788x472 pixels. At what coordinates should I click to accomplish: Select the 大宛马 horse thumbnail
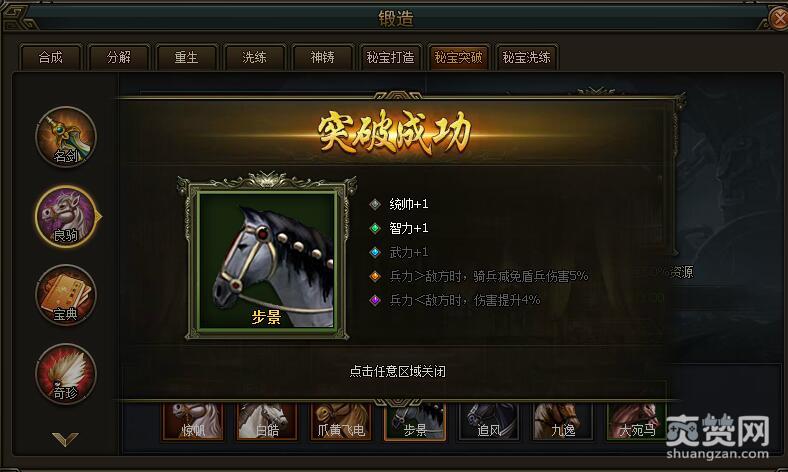[x=637, y=421]
